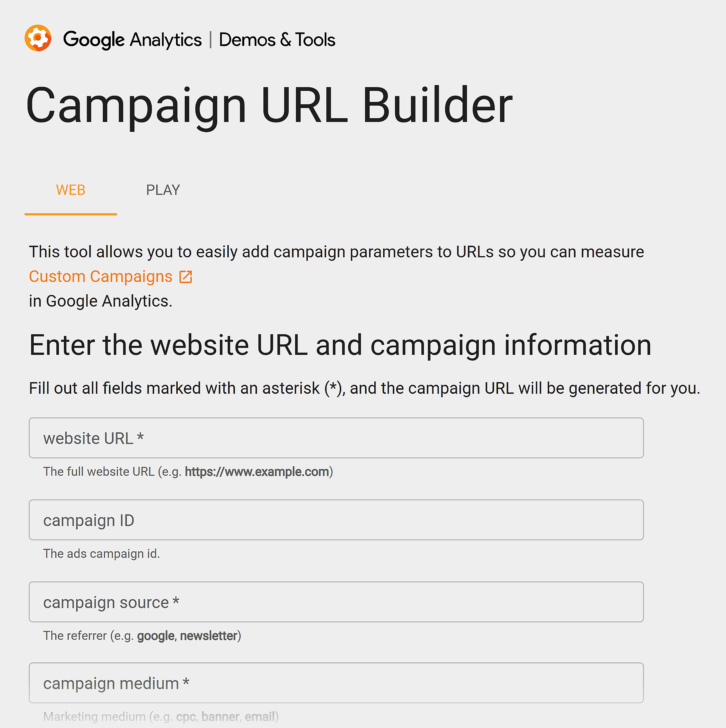This screenshot has height=728, width=726.
Task: Select the WEB tab
Action: [x=71, y=190]
